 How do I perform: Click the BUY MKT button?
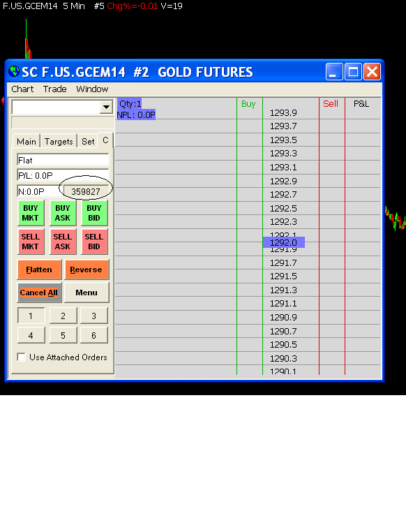[31, 213]
